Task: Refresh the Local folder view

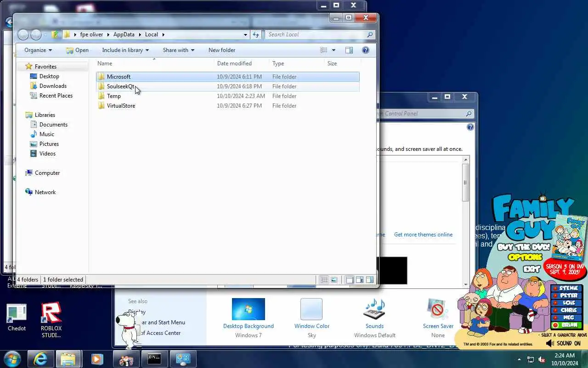Action: click(256, 34)
